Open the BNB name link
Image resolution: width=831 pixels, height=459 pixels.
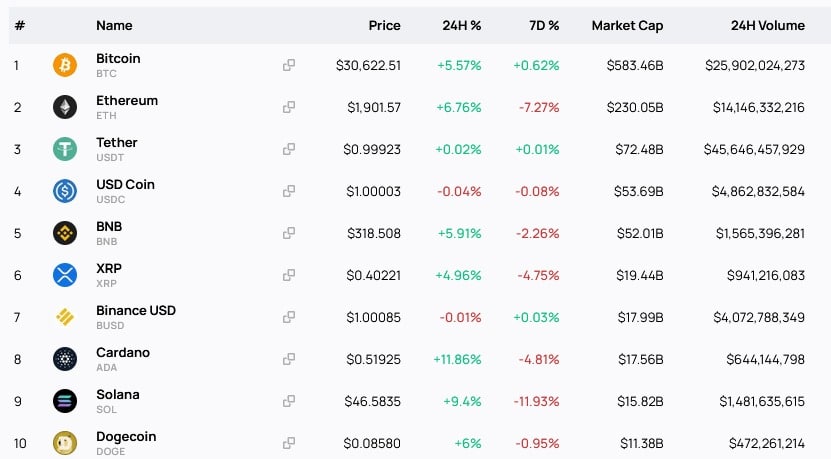pyautogui.click(x=109, y=226)
